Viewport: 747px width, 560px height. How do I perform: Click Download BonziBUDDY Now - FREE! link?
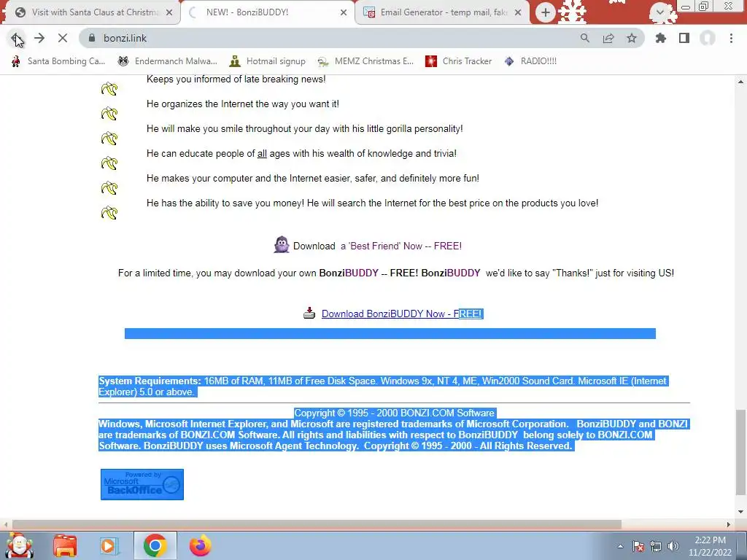pyautogui.click(x=402, y=314)
